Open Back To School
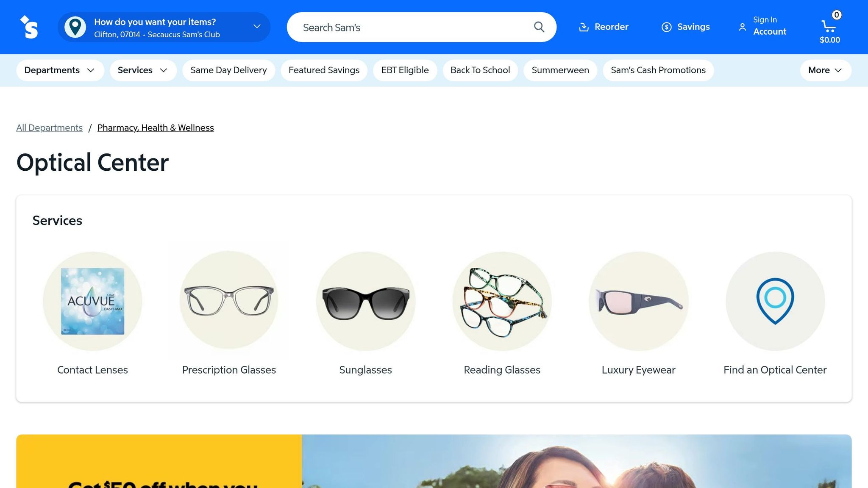Screen dimensions: 868x488 (x=480, y=70)
